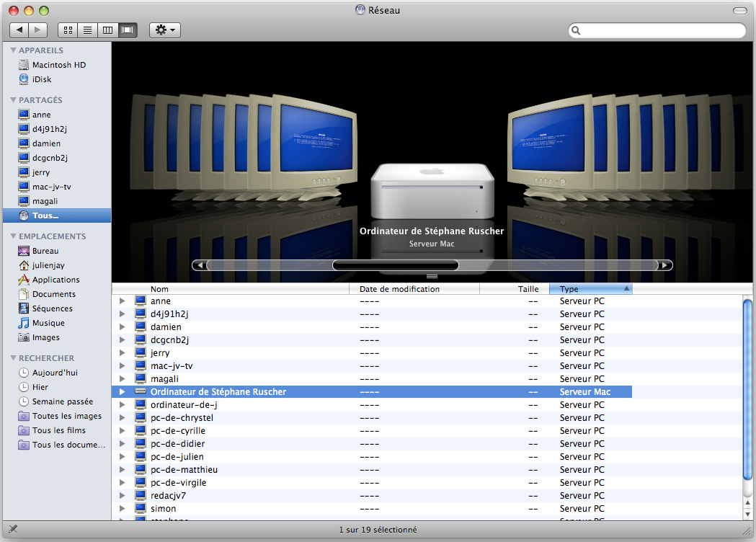Select magali shared computer in sidebar

[x=57, y=201]
